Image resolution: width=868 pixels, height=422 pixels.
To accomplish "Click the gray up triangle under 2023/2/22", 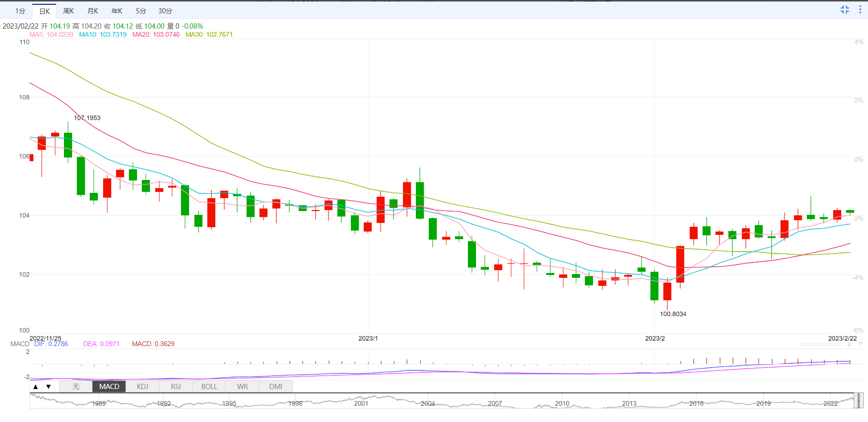I will pyautogui.click(x=849, y=344).
